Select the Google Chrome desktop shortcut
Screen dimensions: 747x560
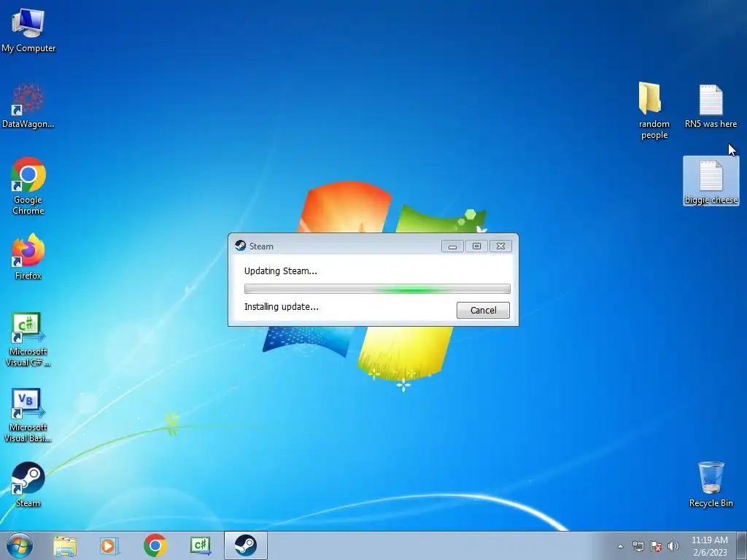point(28,186)
